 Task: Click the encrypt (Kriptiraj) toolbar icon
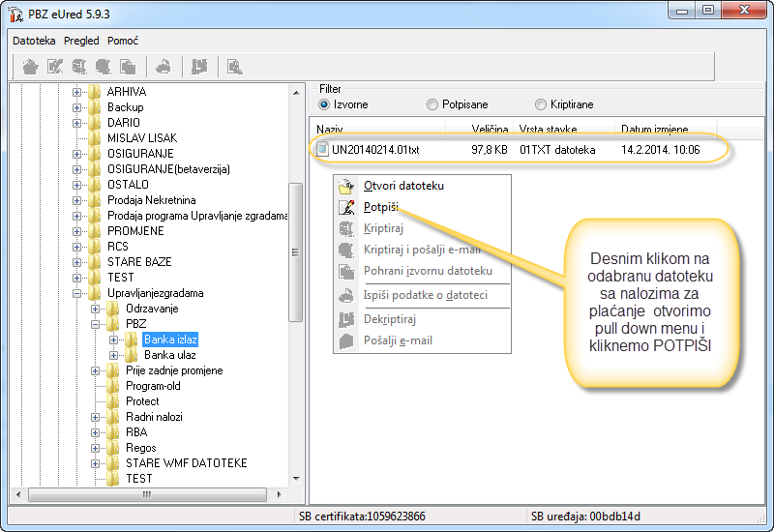[79, 66]
